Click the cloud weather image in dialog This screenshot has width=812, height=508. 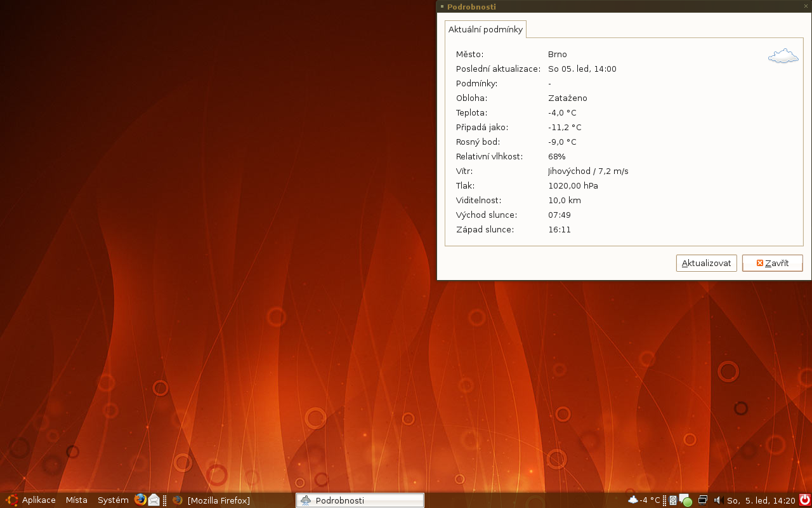(783, 57)
